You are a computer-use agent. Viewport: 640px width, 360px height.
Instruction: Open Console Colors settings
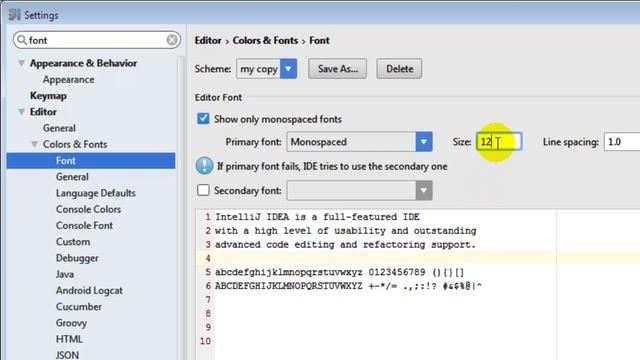88,209
